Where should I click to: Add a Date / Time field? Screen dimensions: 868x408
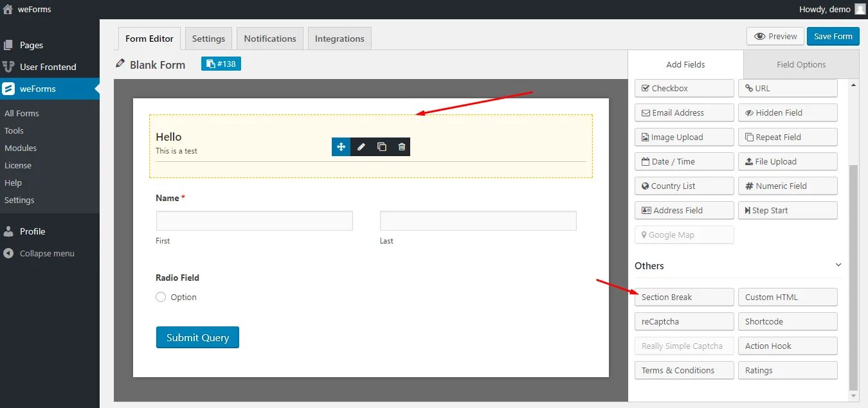[x=684, y=161]
